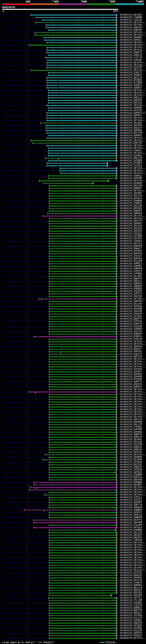Image resolution: width=146 pixels, height=644 pixels.
Task: Select the UniRef100_Q41338 label
Action: (131, 186)
